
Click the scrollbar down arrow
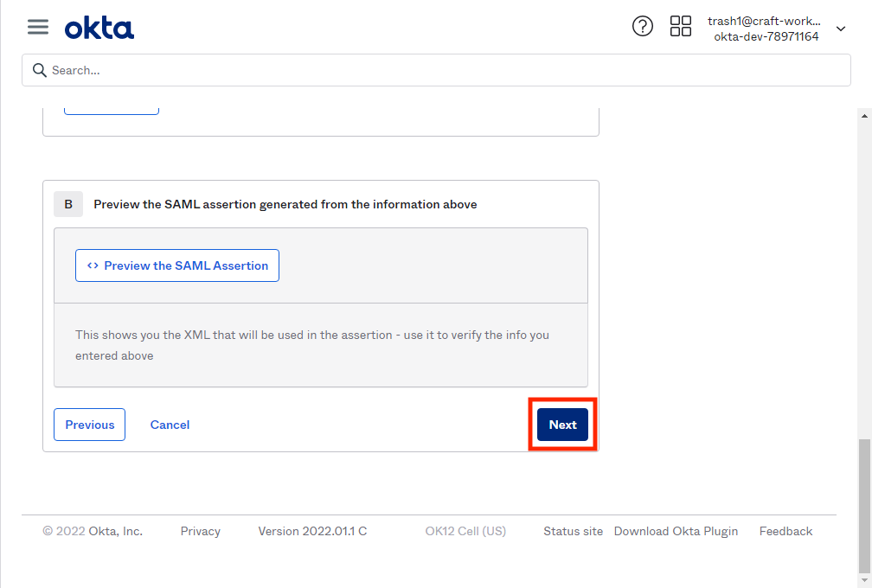point(864,581)
